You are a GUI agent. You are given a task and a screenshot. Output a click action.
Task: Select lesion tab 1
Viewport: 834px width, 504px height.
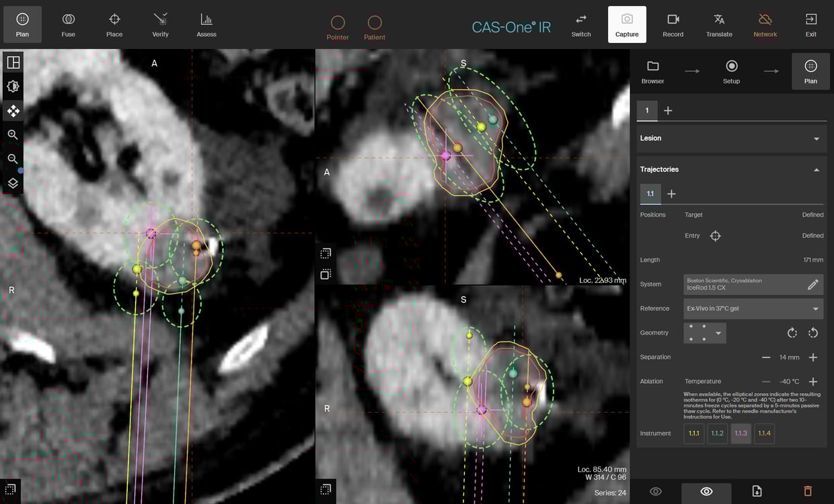[647, 110]
